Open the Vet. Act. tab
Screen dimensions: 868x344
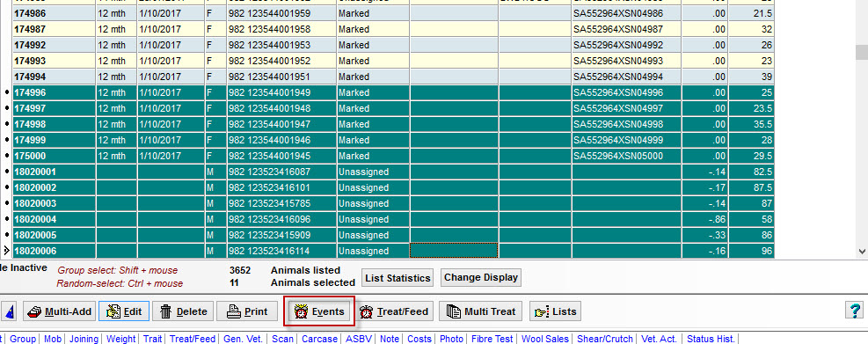coord(660,339)
